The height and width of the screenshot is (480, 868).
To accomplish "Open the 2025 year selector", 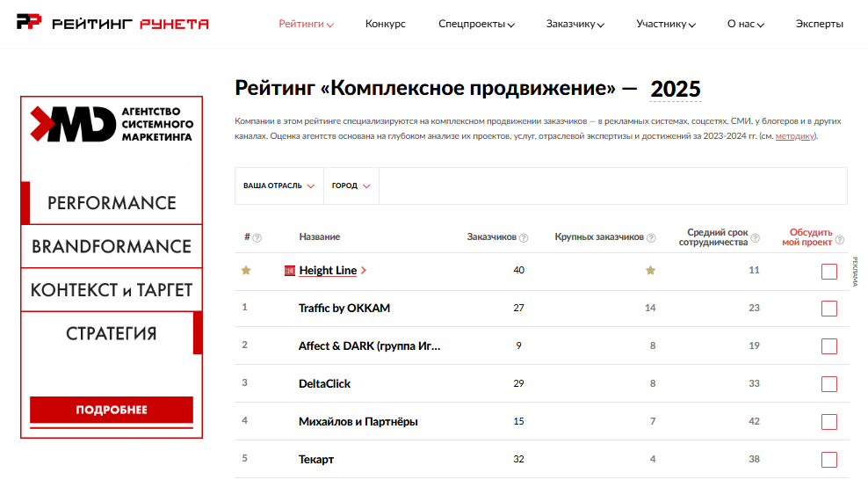I will point(676,89).
